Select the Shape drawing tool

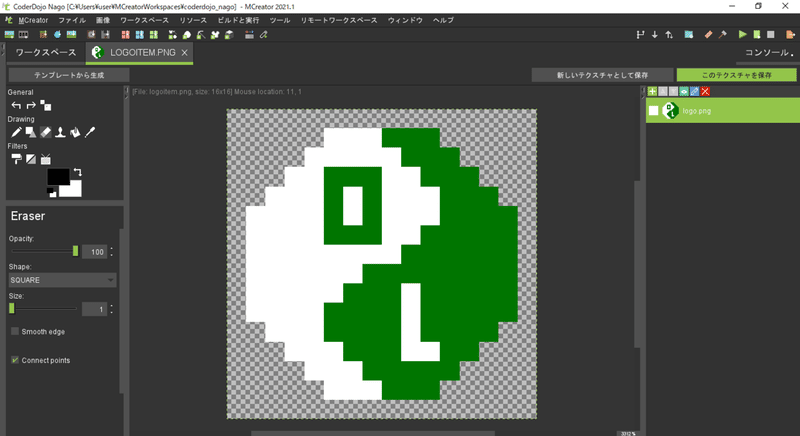click(x=31, y=132)
